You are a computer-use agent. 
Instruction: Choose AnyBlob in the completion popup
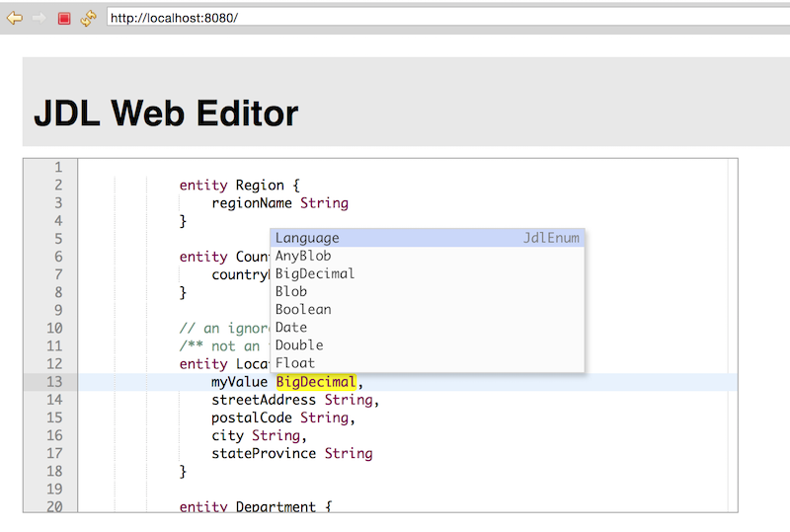click(303, 256)
